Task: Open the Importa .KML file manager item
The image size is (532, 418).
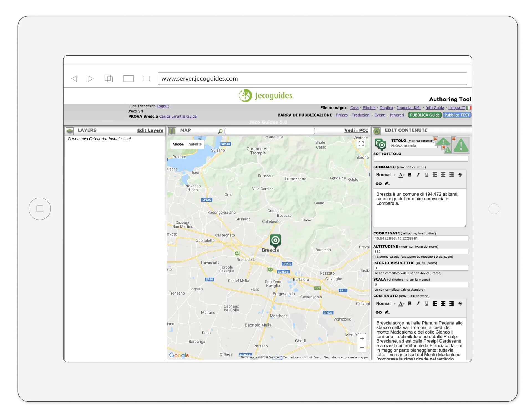Action: click(x=409, y=108)
